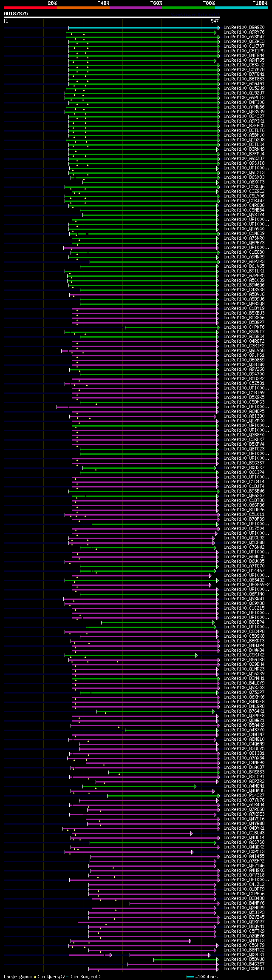Select the UniRef100_Q3B8F0 label

244,435
